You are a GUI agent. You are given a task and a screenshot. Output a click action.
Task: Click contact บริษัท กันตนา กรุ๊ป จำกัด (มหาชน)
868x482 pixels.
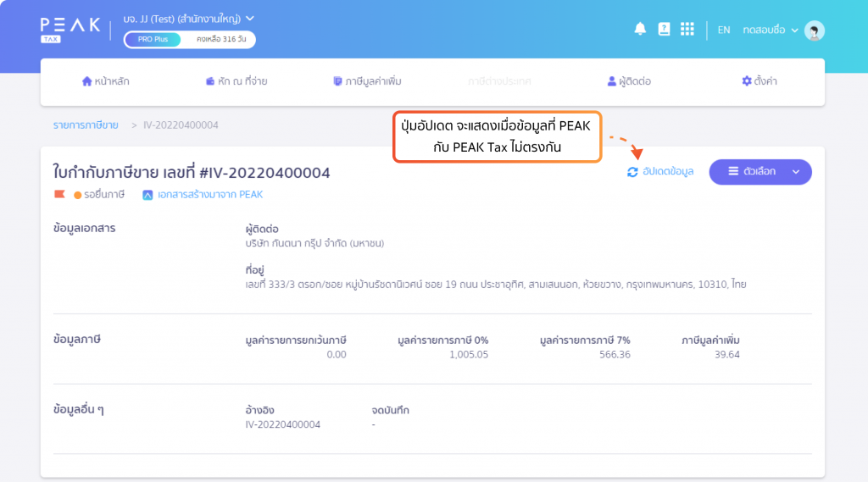[314, 243]
